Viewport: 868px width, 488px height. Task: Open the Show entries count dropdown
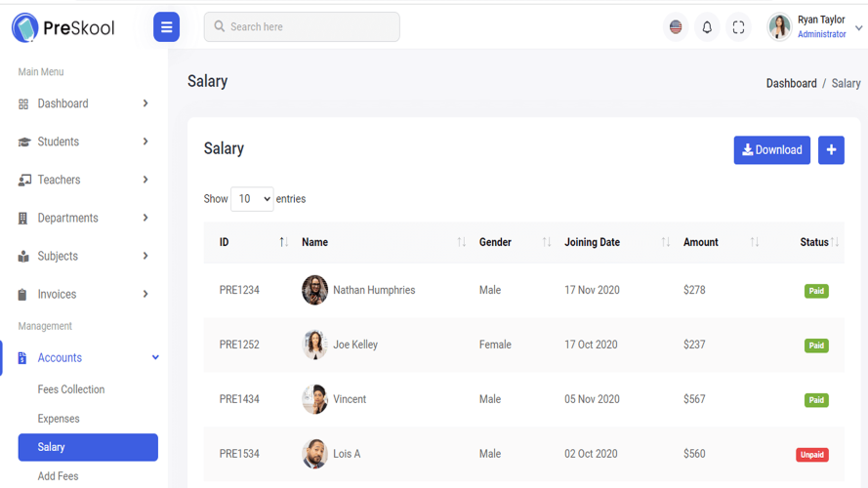point(252,199)
